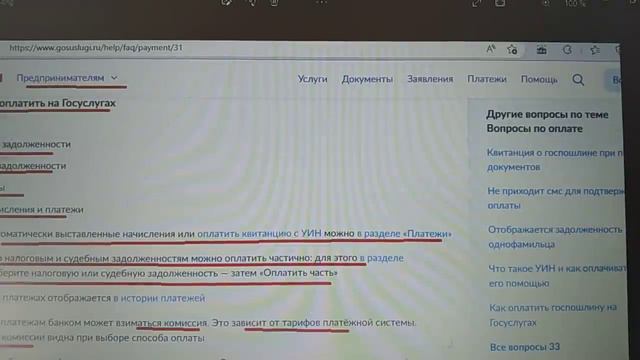Click the Read aloud icon in address bar
Screen dimensions: 640x360
(x=491, y=49)
